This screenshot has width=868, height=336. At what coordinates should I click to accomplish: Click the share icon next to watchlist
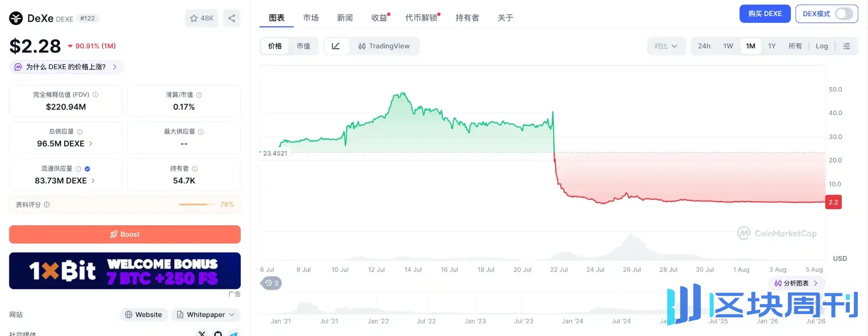point(232,18)
